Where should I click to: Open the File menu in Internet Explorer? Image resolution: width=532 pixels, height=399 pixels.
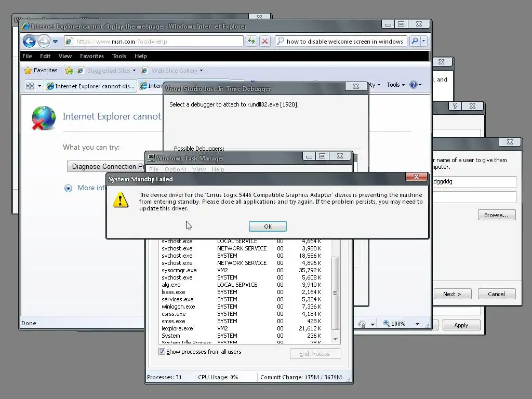click(27, 56)
